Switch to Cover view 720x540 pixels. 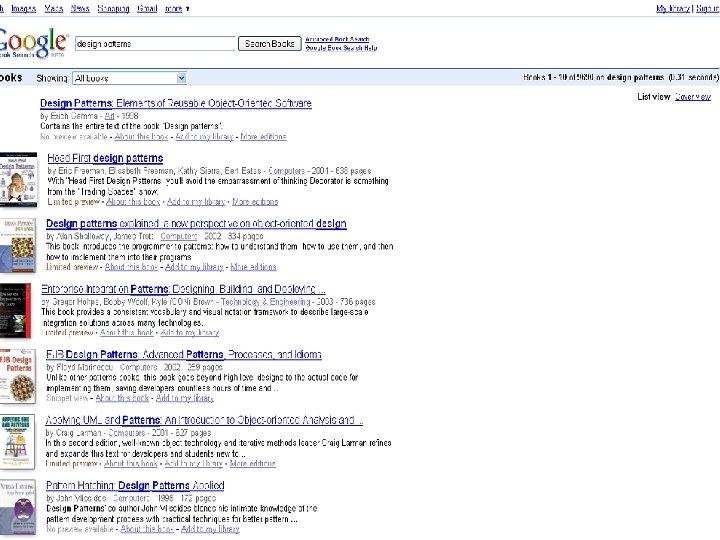coord(692,96)
